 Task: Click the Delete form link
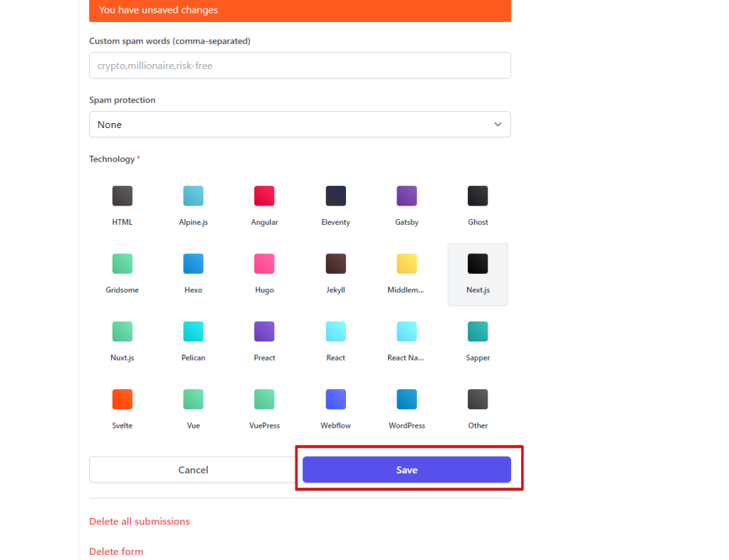116,551
